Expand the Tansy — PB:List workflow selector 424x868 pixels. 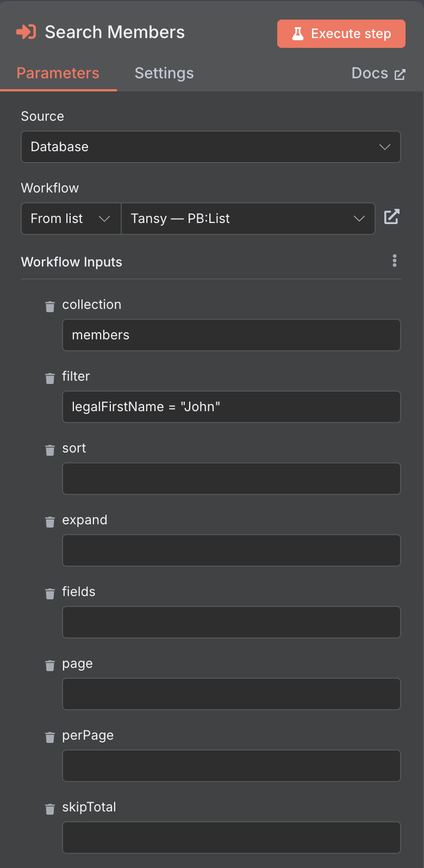(x=248, y=219)
